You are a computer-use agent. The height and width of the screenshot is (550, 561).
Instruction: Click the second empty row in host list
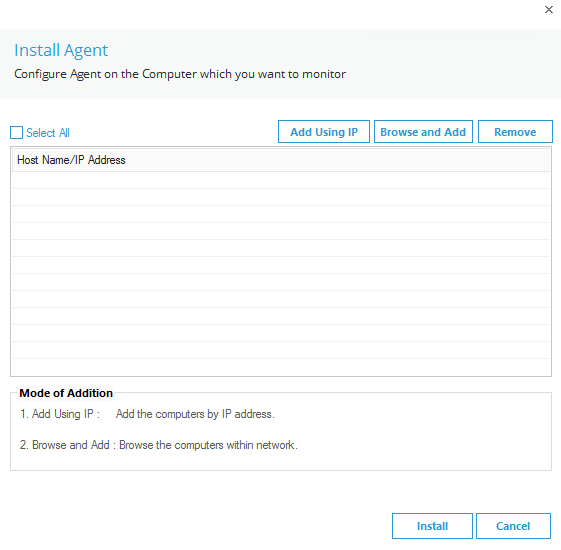(281, 197)
